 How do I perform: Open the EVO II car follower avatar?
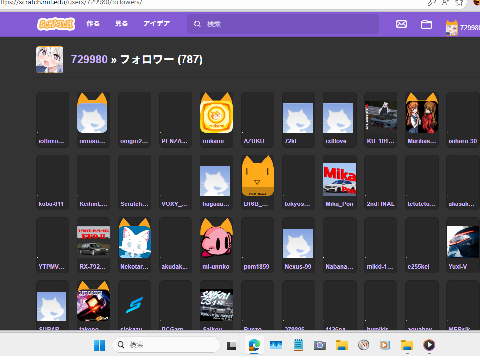click(x=93, y=241)
